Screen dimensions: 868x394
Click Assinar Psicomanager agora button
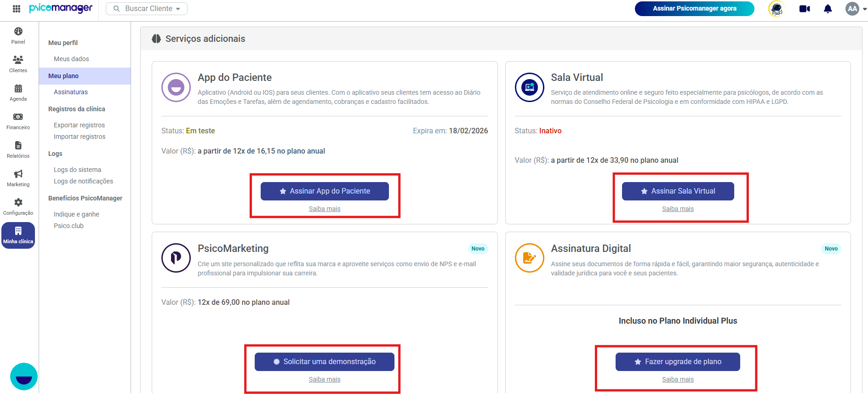[x=695, y=9]
